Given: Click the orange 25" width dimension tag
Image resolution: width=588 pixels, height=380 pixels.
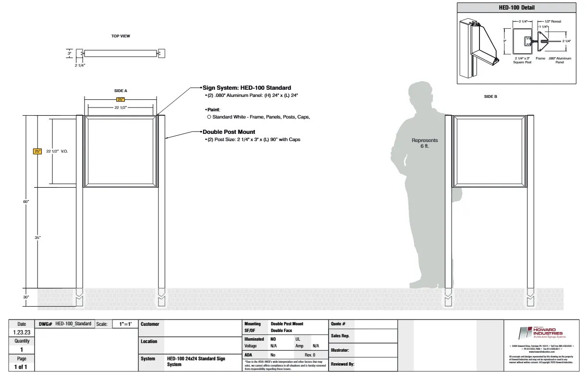Looking at the screenshot, I should click(120, 99).
